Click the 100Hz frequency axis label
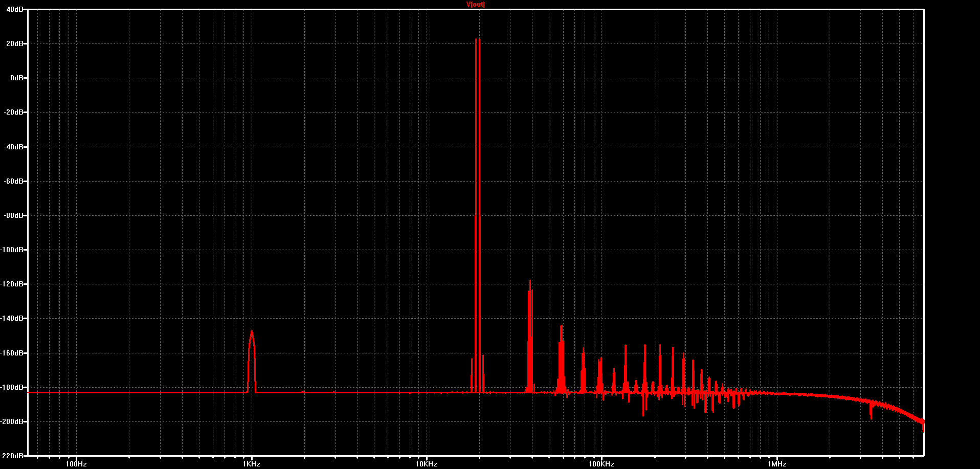This screenshot has height=469, width=980. 76,464
